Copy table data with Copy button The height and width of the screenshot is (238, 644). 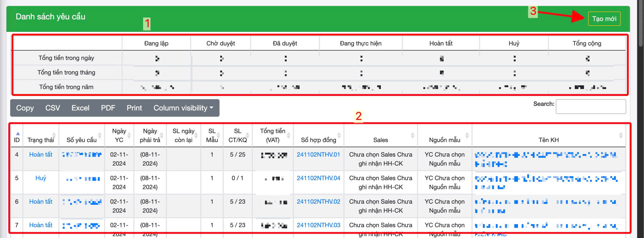(x=25, y=108)
